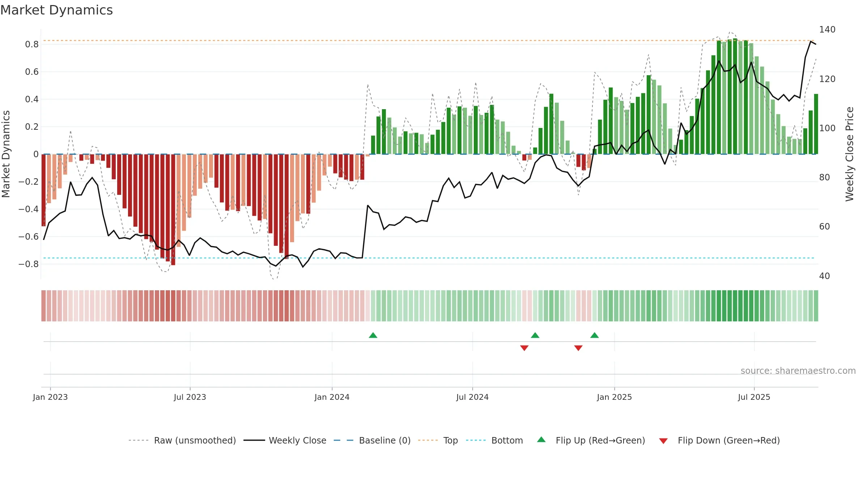The width and height of the screenshot is (868, 488).
Task: Click the 0.8 left axis tick label
Action: [32, 44]
